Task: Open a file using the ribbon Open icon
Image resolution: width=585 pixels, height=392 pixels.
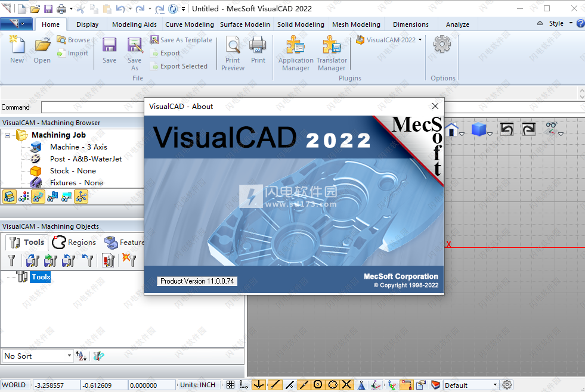Action: click(42, 45)
